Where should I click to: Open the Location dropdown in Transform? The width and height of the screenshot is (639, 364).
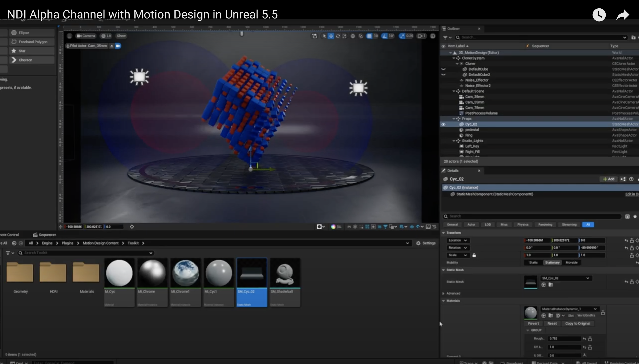click(x=465, y=240)
